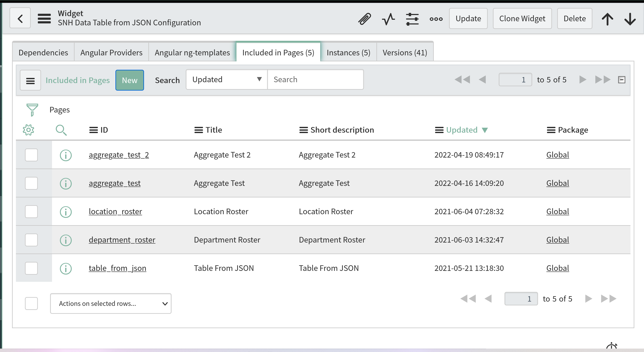644x352 pixels.
Task: Open the table_from_json record link
Action: click(x=117, y=268)
